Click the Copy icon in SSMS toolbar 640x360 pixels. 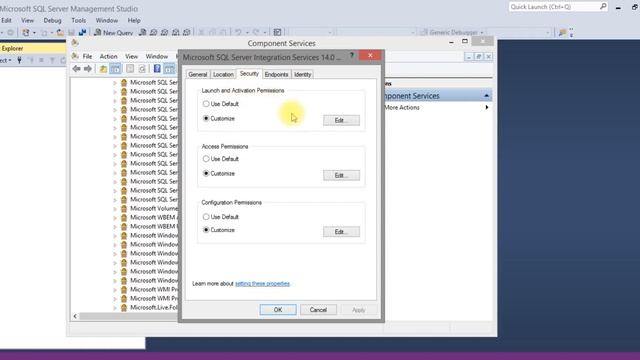pos(212,32)
